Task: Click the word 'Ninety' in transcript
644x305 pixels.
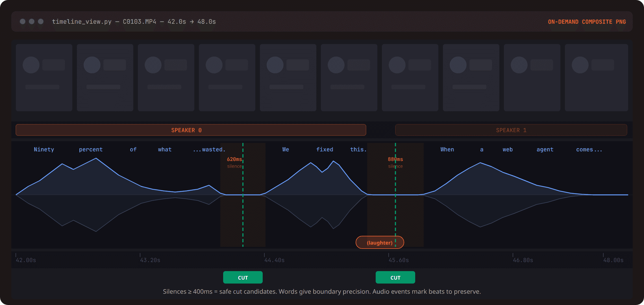Action: point(44,149)
